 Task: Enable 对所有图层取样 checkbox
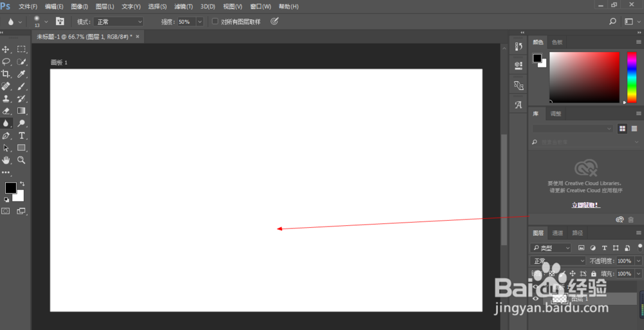(x=215, y=21)
